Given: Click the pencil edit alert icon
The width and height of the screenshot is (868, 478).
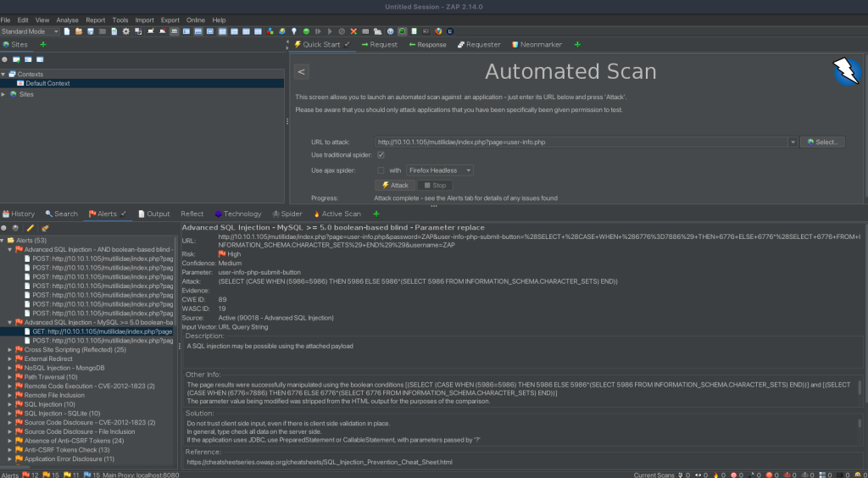Looking at the screenshot, I should click(x=31, y=228).
